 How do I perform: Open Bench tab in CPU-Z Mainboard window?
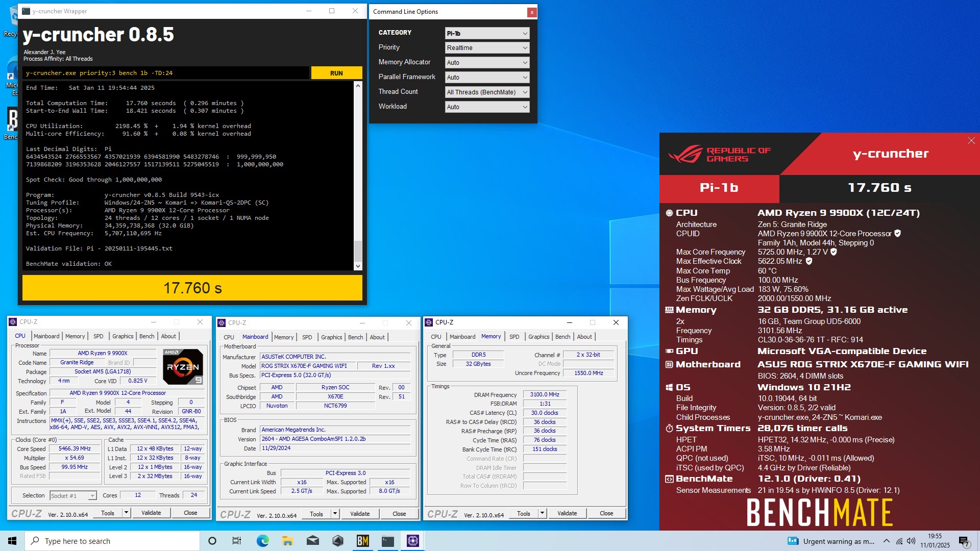pos(355,337)
